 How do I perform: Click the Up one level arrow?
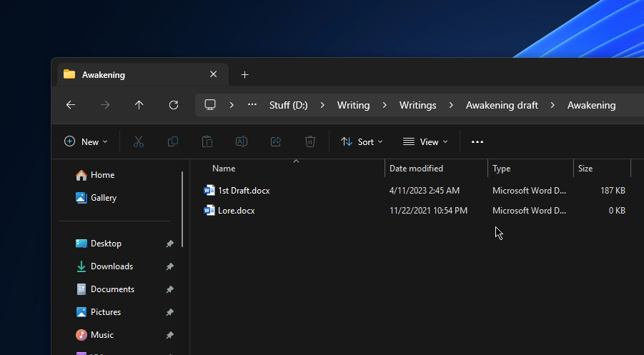click(139, 105)
